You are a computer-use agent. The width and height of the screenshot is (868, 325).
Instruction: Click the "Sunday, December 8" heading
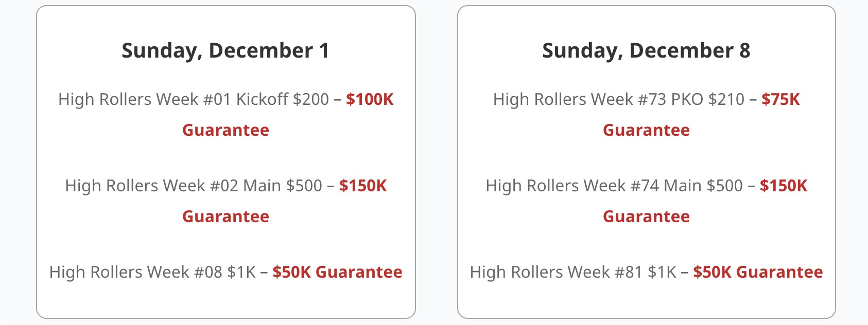646,50
